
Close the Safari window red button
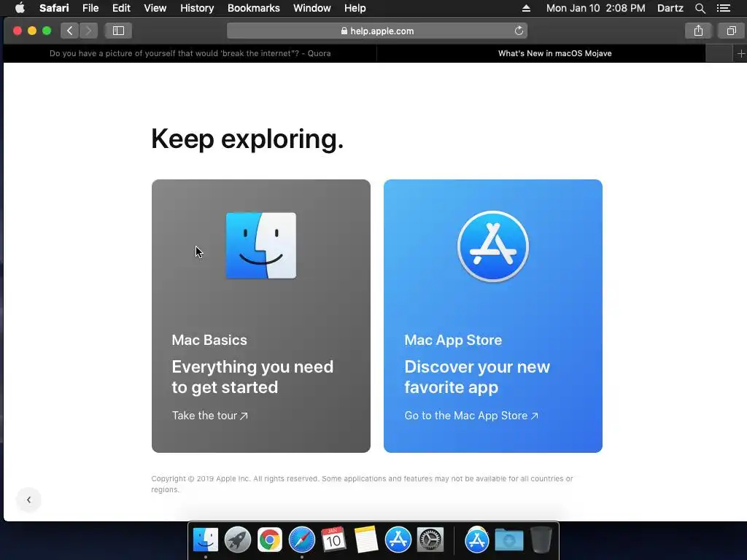[18, 31]
